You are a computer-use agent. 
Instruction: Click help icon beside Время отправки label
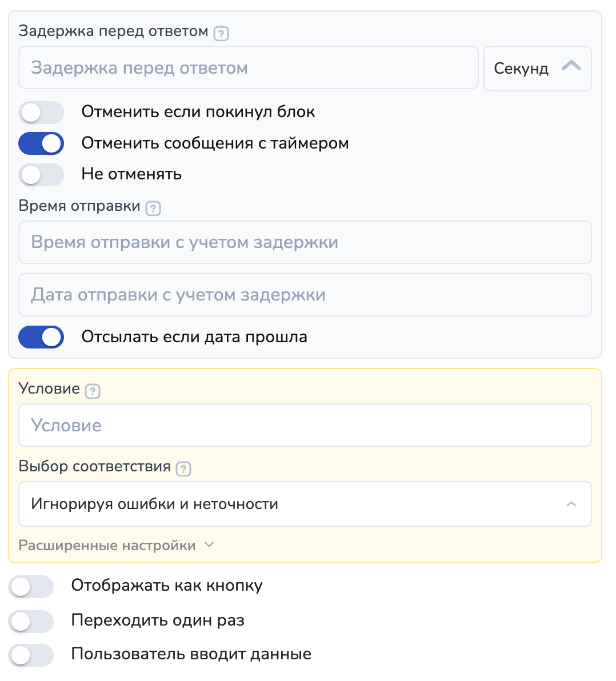coord(153,209)
